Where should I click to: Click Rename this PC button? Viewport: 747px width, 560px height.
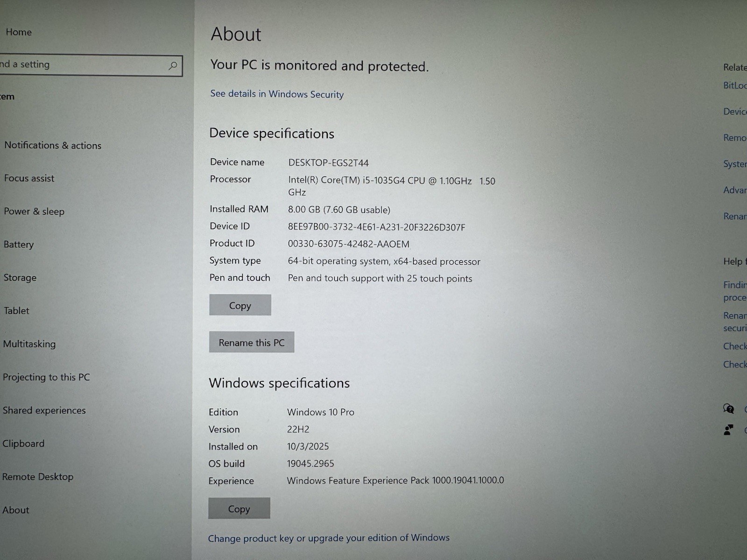pos(252,342)
